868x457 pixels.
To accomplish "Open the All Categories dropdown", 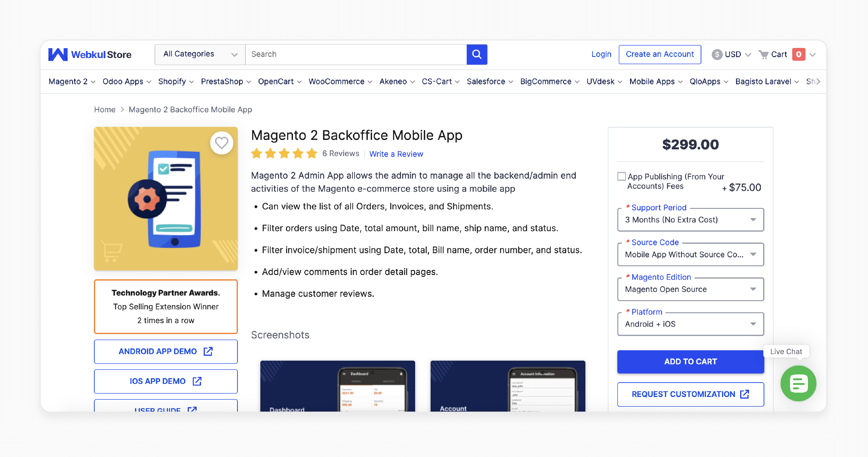I will pyautogui.click(x=200, y=54).
